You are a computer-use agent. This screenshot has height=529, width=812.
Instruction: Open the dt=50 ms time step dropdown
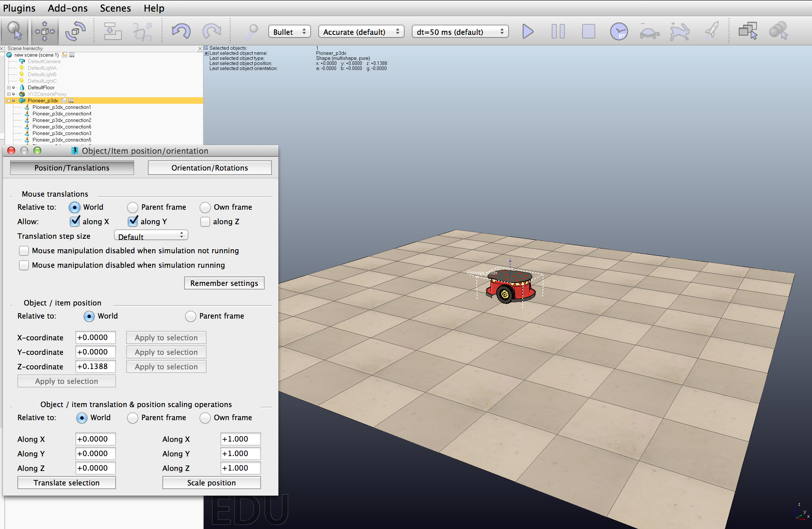point(460,32)
